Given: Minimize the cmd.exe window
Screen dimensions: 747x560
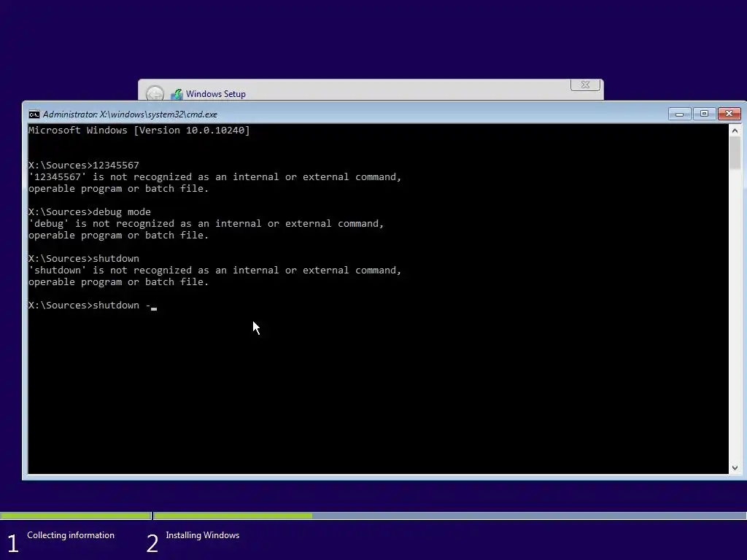Looking at the screenshot, I should (679, 114).
